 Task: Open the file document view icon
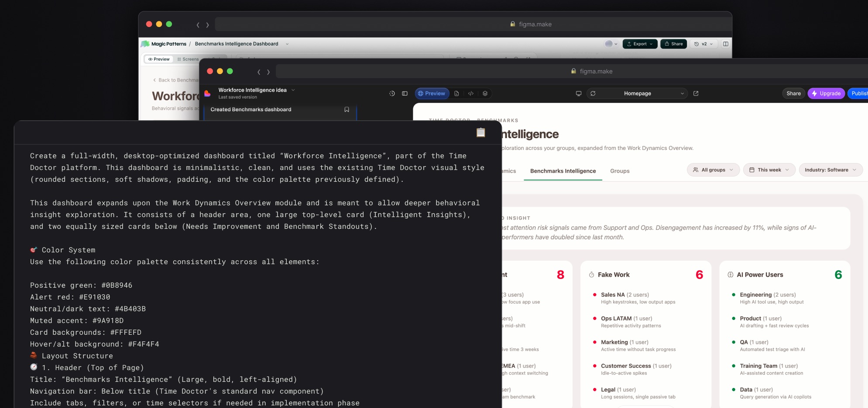456,93
